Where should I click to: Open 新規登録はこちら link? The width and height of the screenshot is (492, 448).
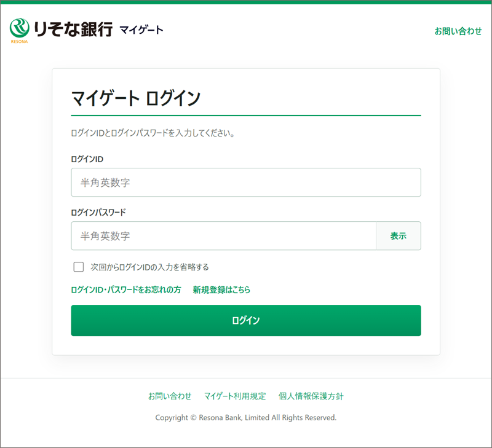pyautogui.click(x=221, y=289)
